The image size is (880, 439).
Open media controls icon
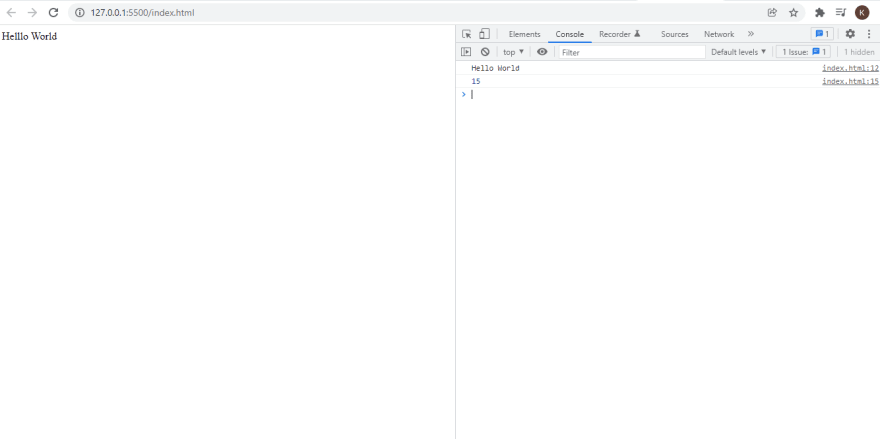click(x=841, y=12)
